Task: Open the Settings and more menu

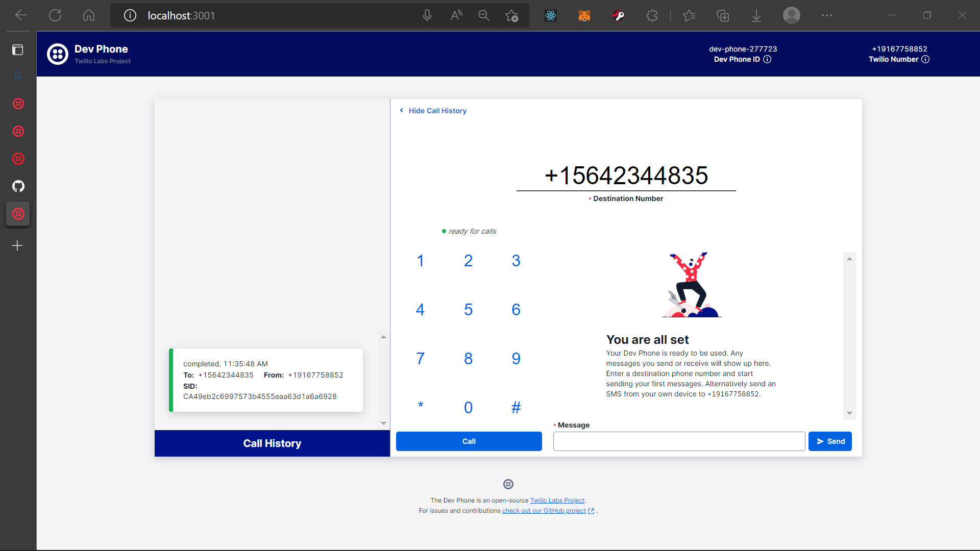Action: tap(826, 15)
